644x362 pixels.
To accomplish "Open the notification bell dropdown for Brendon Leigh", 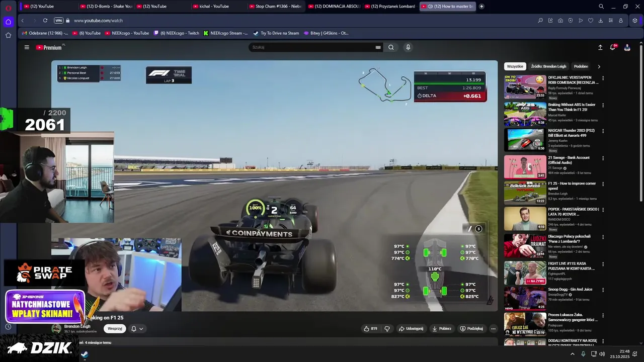I will tap(137, 329).
